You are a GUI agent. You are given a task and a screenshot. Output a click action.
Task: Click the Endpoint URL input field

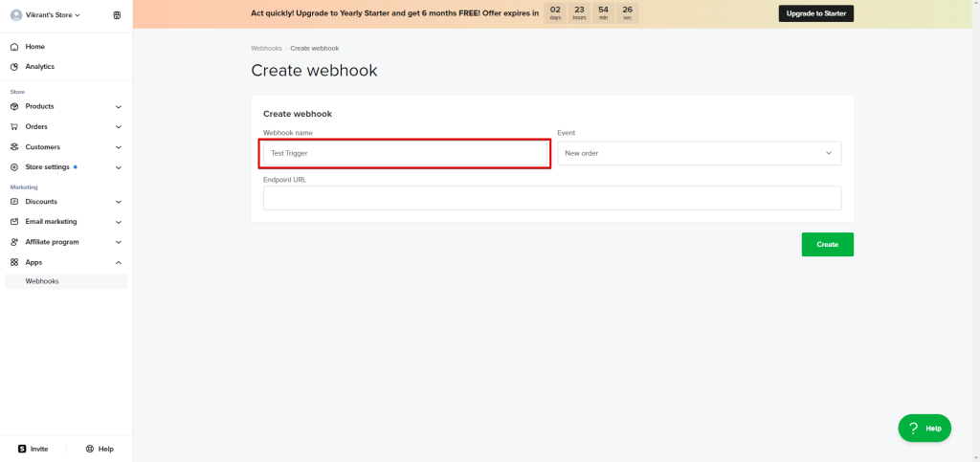point(551,198)
